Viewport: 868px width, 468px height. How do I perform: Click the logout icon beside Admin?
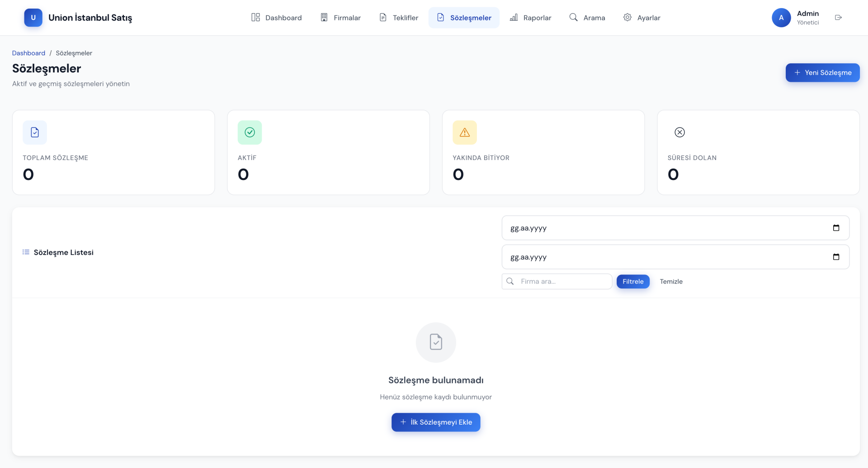click(x=838, y=18)
